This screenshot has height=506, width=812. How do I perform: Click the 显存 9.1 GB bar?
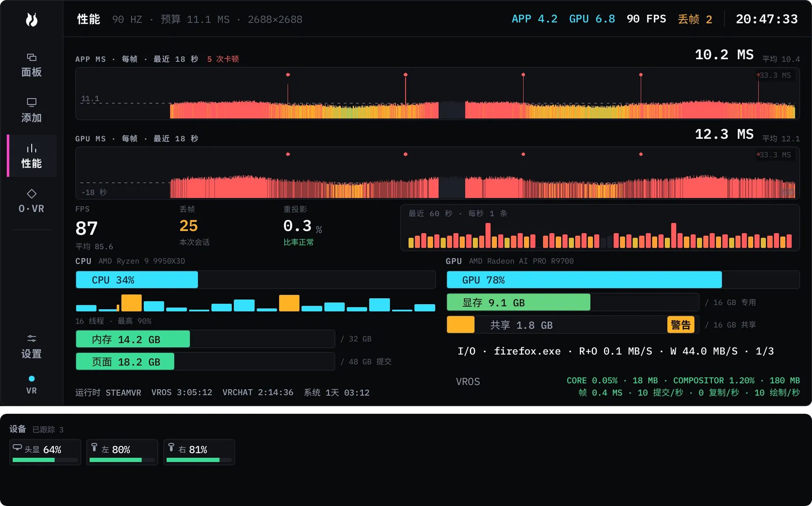pyautogui.click(x=573, y=302)
